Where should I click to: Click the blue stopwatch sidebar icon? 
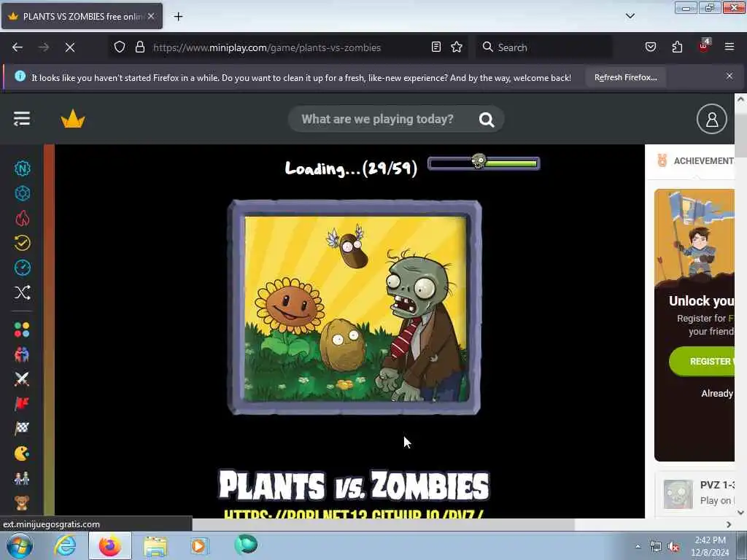pos(23,268)
